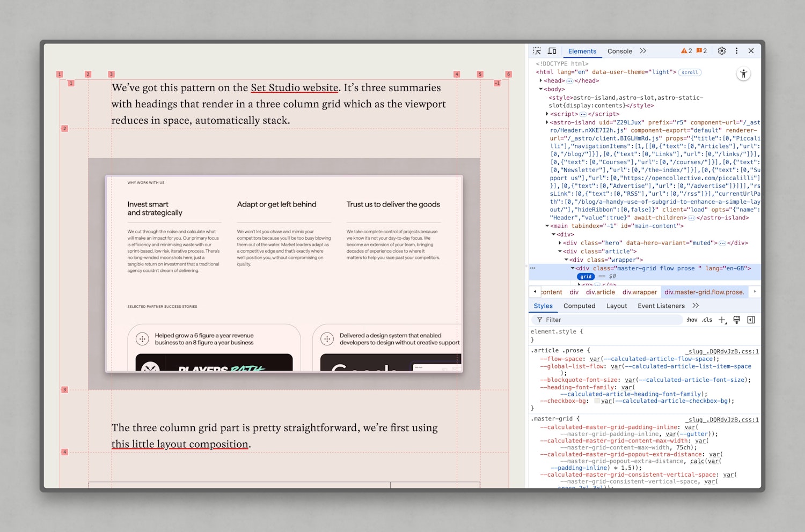Switch to the Console tab
This screenshot has width=805, height=532.
click(620, 51)
